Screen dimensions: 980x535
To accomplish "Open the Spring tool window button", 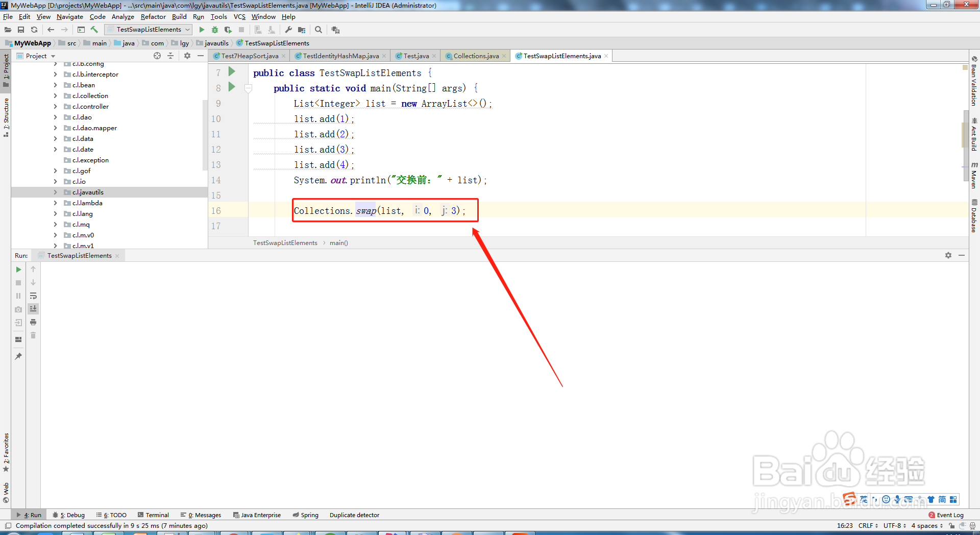I will [x=306, y=515].
